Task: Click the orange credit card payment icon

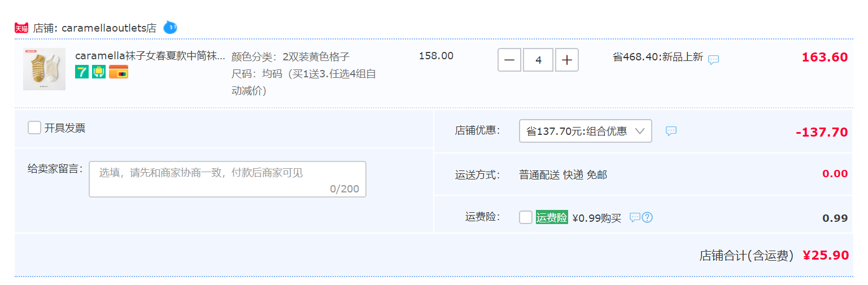Action: point(119,72)
